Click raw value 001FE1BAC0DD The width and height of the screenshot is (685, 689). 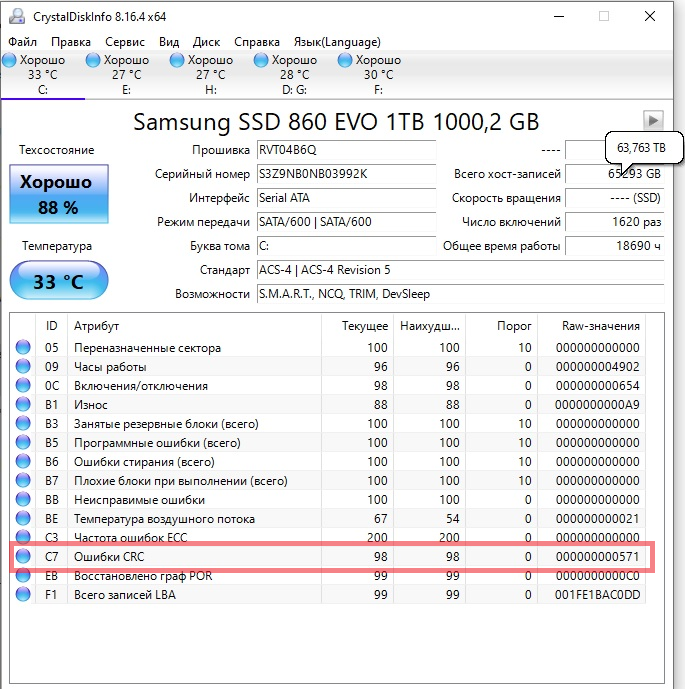[x=597, y=595]
